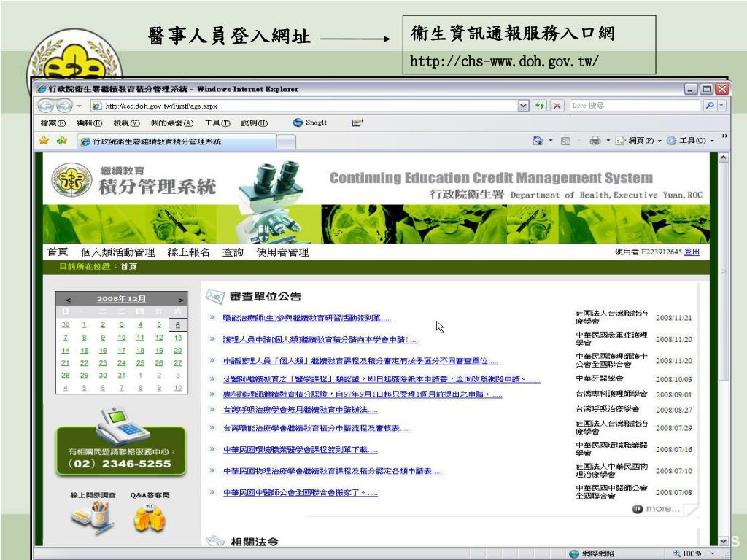Click the 行政院衛生署 logo emblem
This screenshot has width=747, height=560.
pos(71,179)
